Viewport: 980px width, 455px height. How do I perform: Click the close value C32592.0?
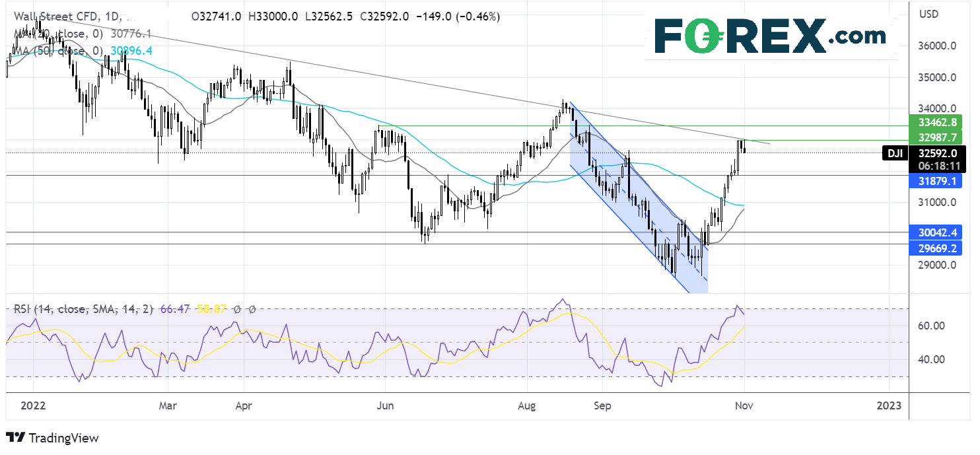coord(383,16)
